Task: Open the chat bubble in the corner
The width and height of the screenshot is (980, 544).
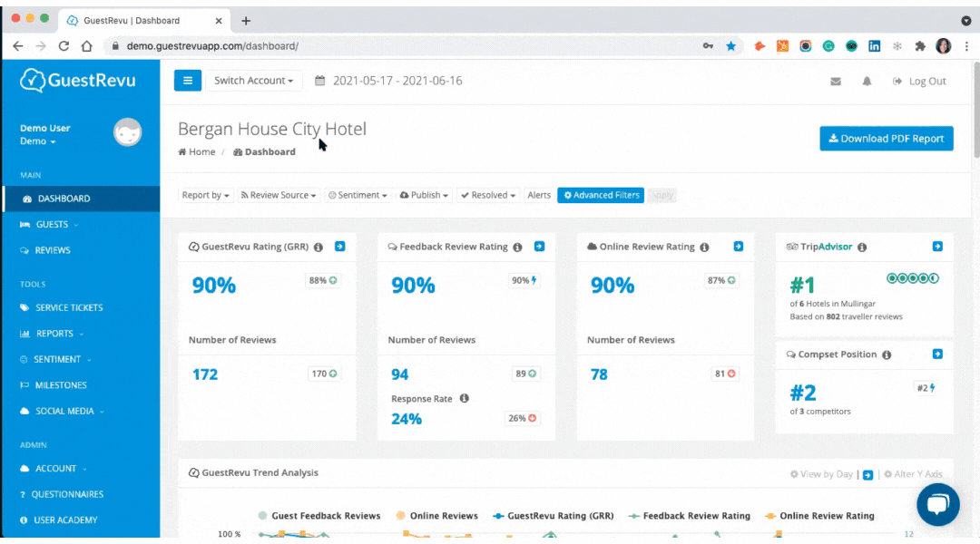Action: click(938, 504)
